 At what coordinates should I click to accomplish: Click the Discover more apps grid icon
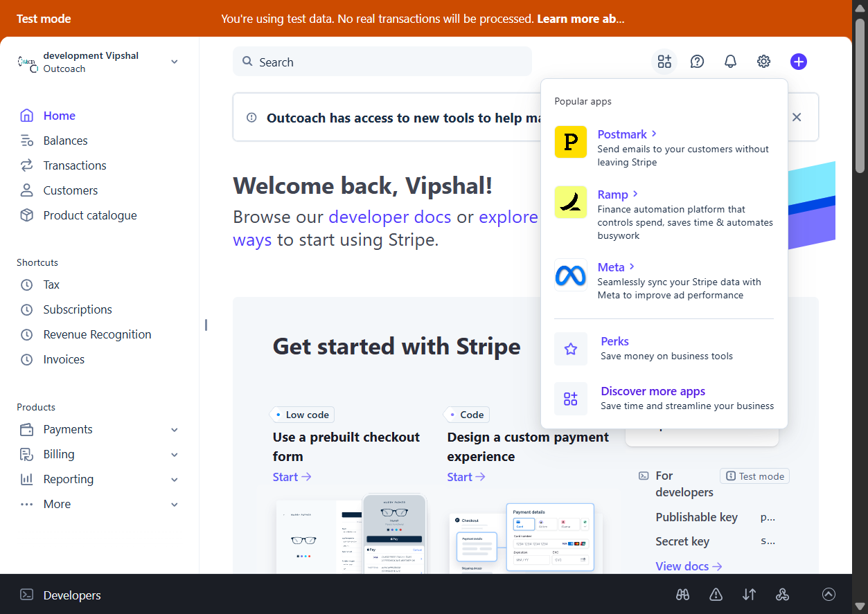pos(571,399)
